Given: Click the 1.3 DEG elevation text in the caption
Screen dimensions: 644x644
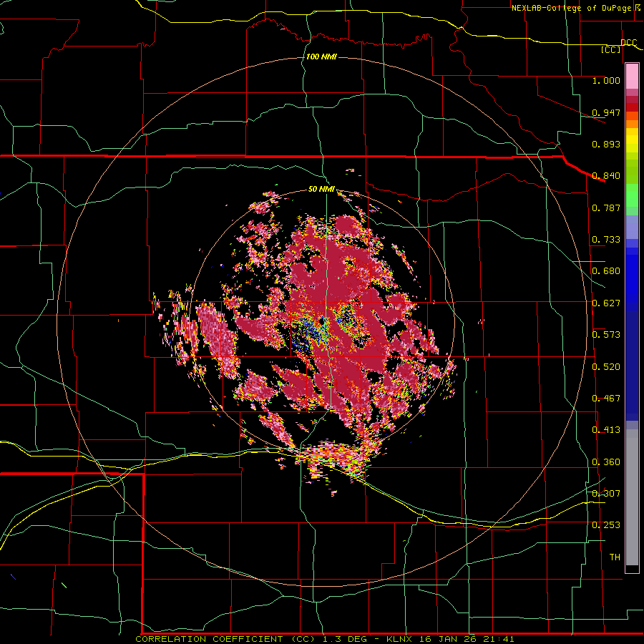Looking at the screenshot, I should tap(345, 639).
